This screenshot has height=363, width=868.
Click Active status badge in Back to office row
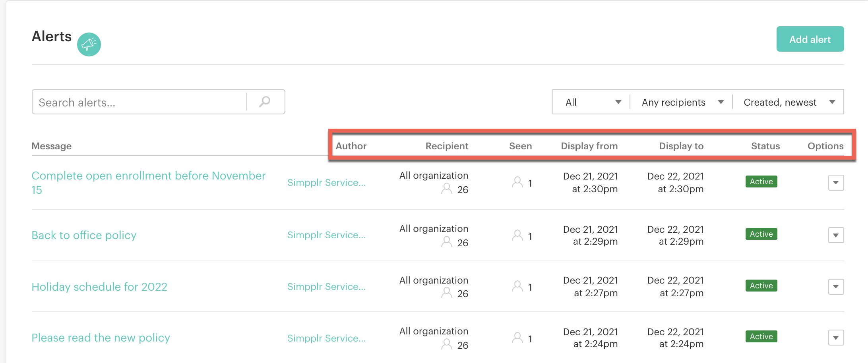(761, 234)
